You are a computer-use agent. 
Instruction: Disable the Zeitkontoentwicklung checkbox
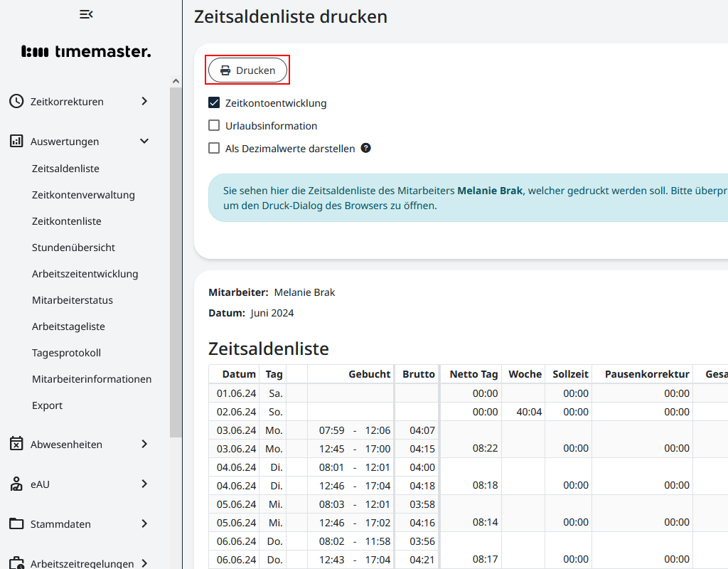pos(213,102)
